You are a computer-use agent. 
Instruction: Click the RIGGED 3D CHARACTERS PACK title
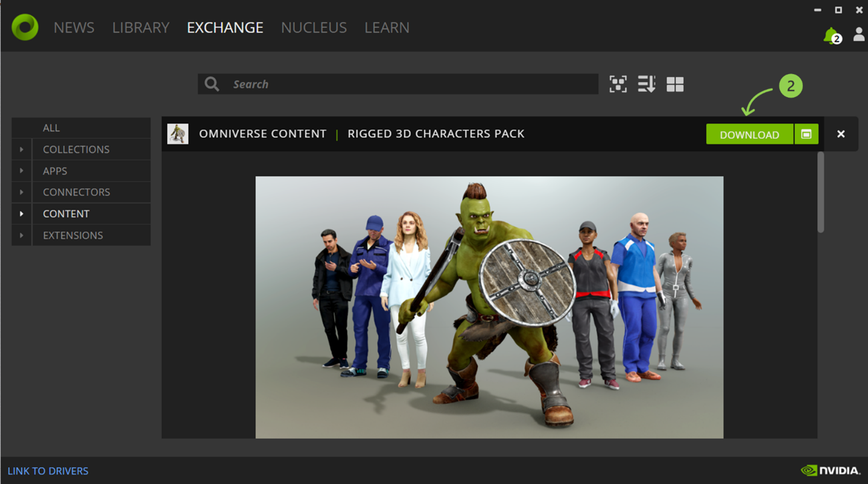436,134
